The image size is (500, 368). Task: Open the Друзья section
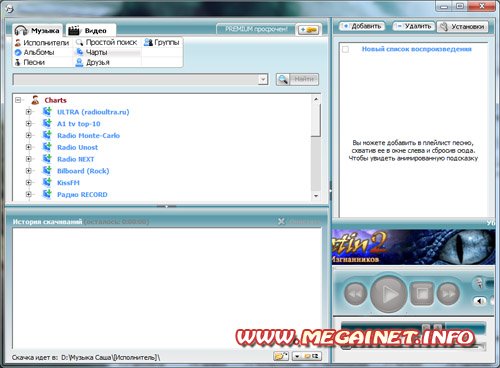click(93, 62)
